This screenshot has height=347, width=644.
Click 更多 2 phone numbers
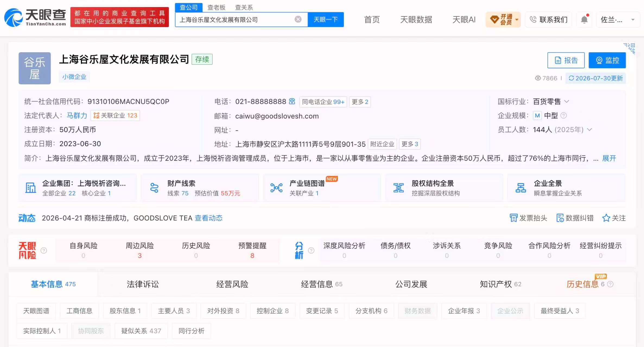pos(360,102)
